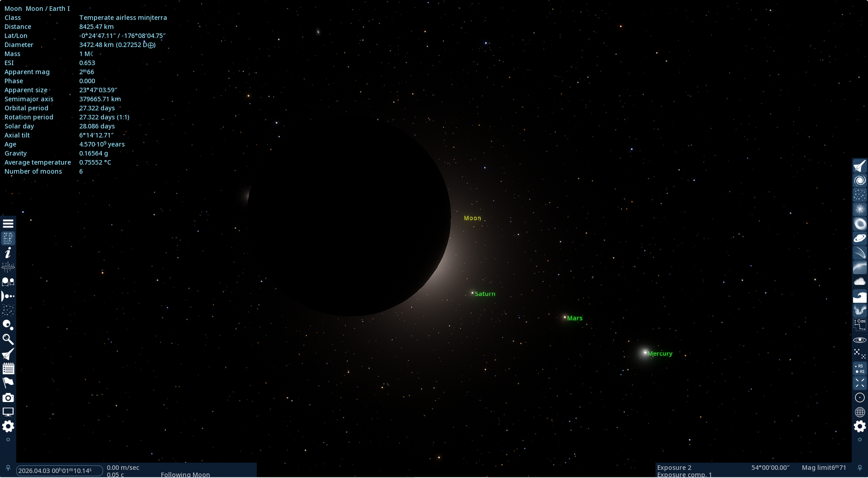The width and height of the screenshot is (868, 478).
Task: Toggle ringed planet visibility icon
Action: [860, 238]
